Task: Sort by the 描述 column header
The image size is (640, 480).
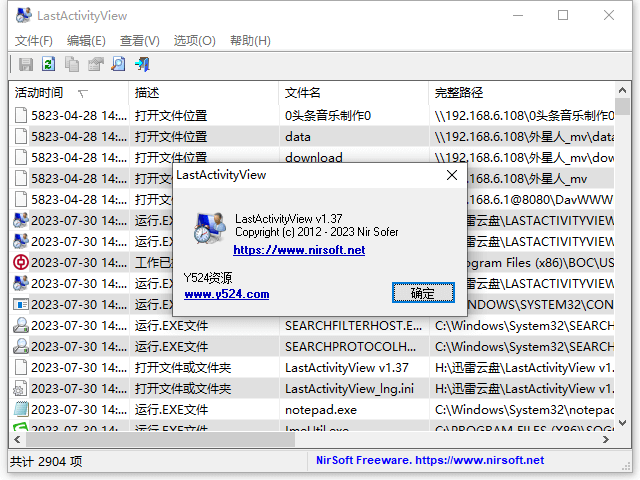Action: click(x=204, y=93)
